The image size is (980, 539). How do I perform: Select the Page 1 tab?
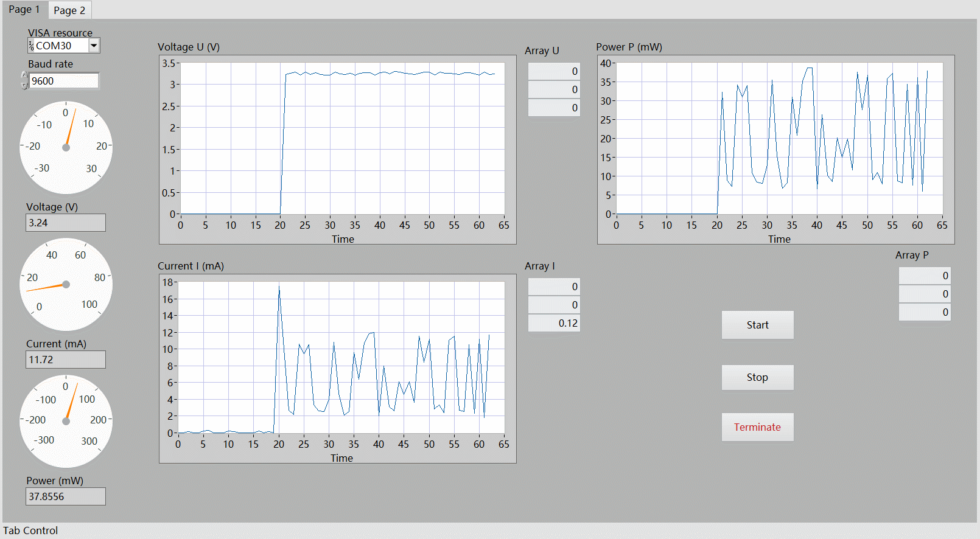click(x=24, y=9)
